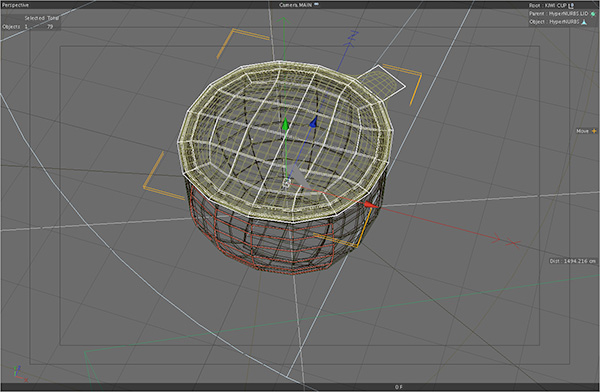Click the 'Dist : 1494.216 cm' readout
Viewport: 600px width, 392px height.
coord(573,261)
